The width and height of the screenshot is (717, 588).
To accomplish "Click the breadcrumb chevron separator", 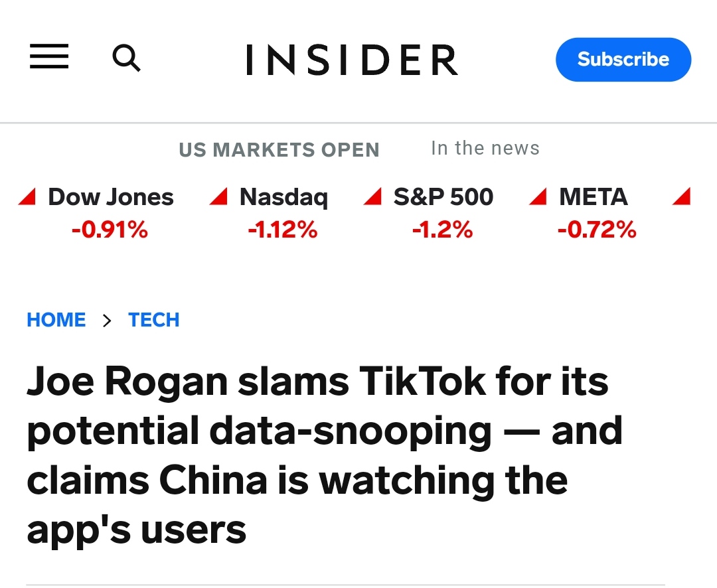I will click(x=107, y=321).
